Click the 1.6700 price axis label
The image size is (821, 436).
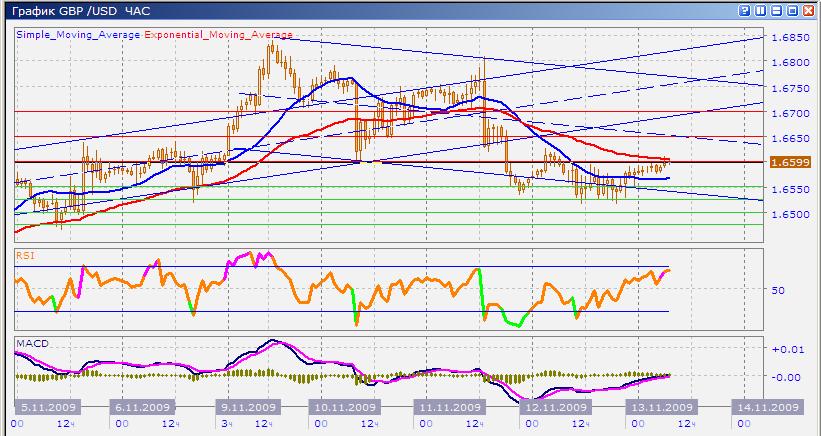coord(791,113)
